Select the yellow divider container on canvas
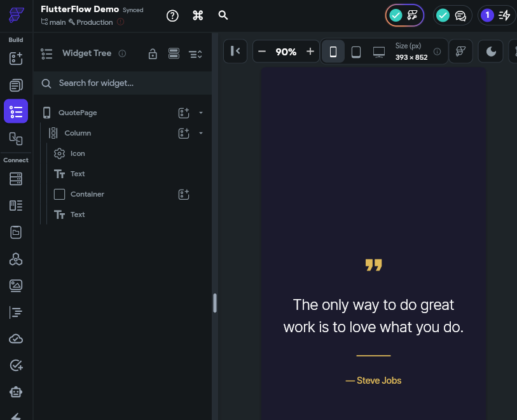 [x=373, y=356]
